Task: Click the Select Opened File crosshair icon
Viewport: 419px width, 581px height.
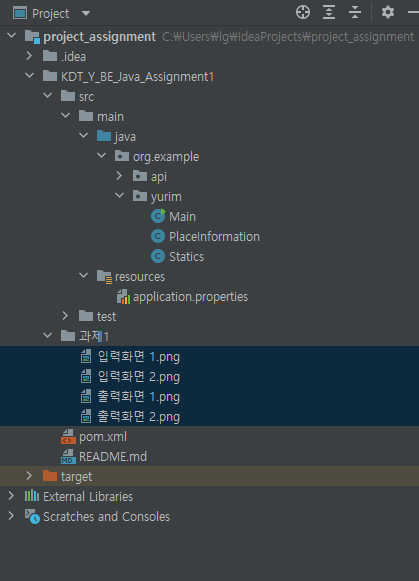Action: (303, 12)
